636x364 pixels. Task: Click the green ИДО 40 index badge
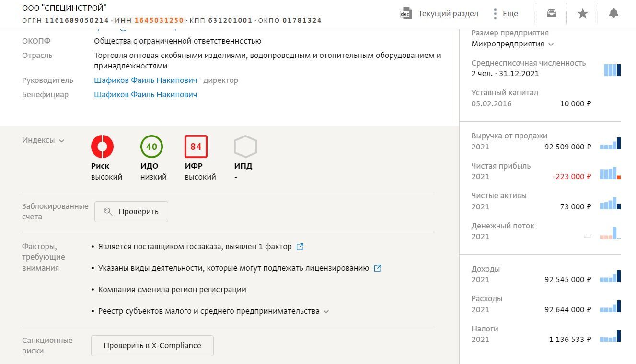[x=151, y=147]
